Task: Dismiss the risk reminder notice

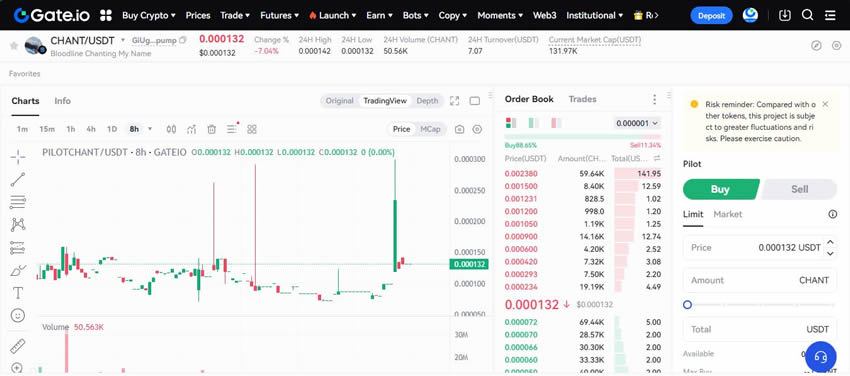Action: point(825,103)
